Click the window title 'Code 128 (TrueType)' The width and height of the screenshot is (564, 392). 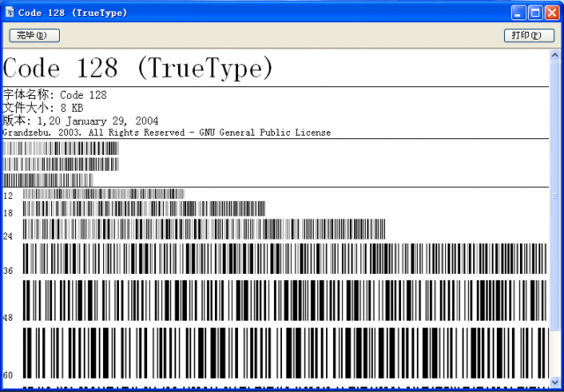pos(73,12)
